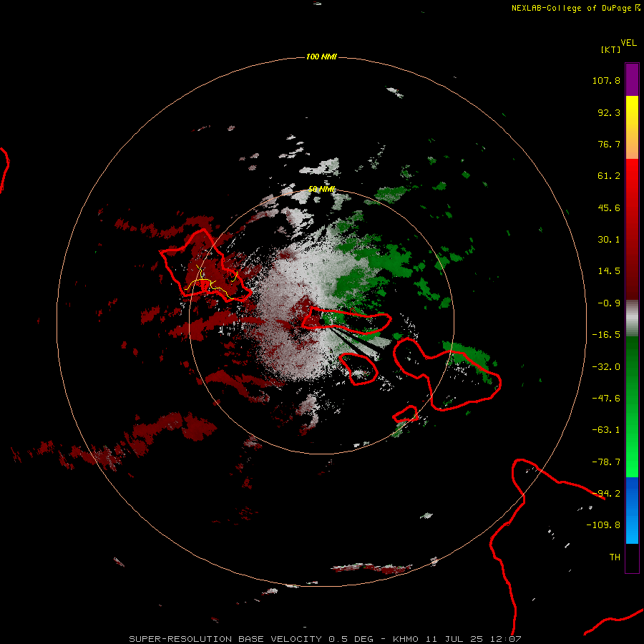Click the -16.5 velocity scale value

click(606, 335)
